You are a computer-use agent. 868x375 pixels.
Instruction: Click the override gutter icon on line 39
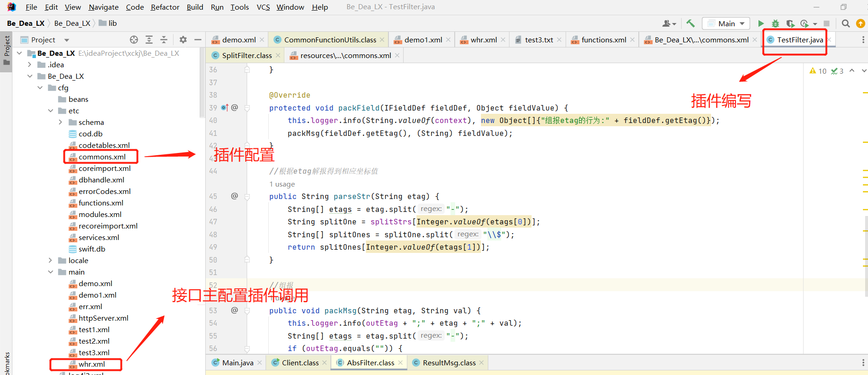[x=225, y=108]
